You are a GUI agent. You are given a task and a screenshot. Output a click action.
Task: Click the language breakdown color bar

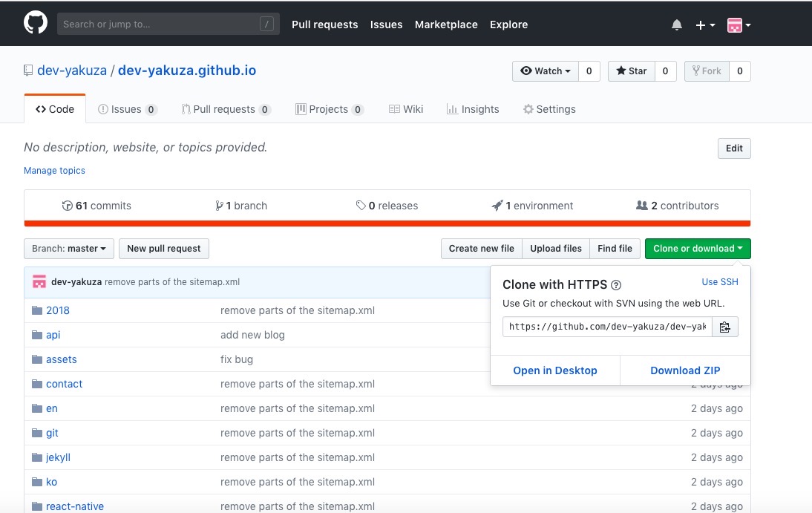pyautogui.click(x=387, y=223)
